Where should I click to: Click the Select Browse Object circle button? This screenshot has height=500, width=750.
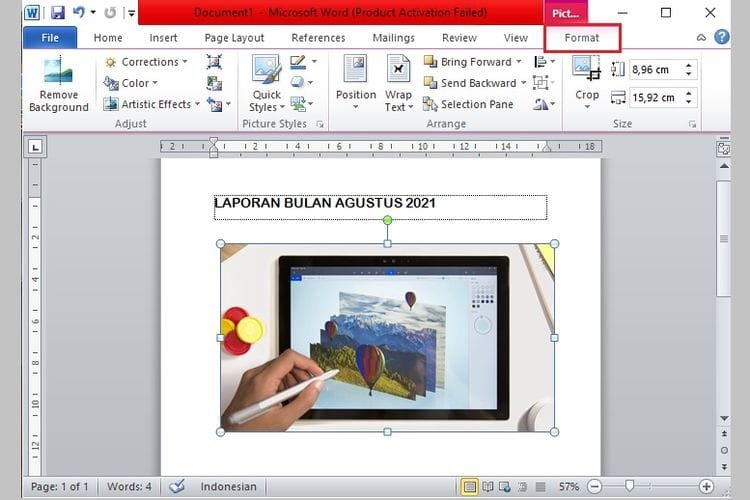724,450
